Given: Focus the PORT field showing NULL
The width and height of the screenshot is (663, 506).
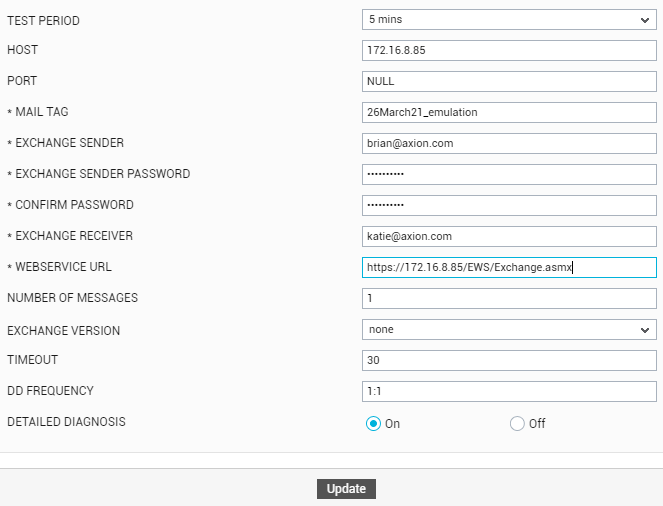Looking at the screenshot, I should point(509,82).
